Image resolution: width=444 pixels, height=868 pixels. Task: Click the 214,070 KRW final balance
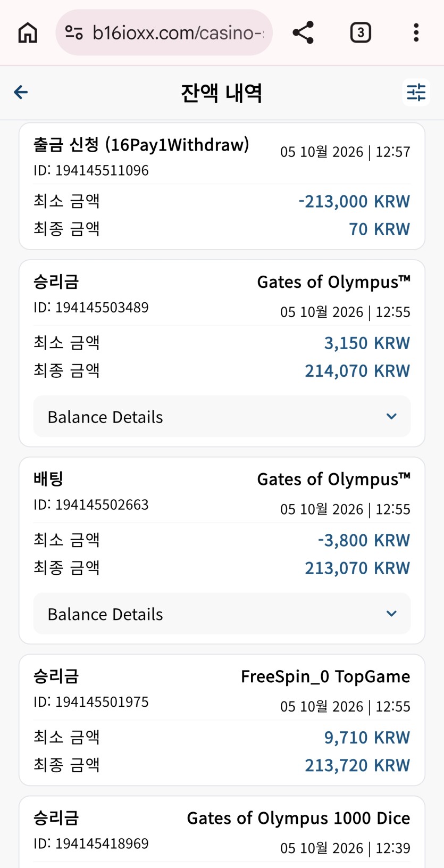coord(357,370)
